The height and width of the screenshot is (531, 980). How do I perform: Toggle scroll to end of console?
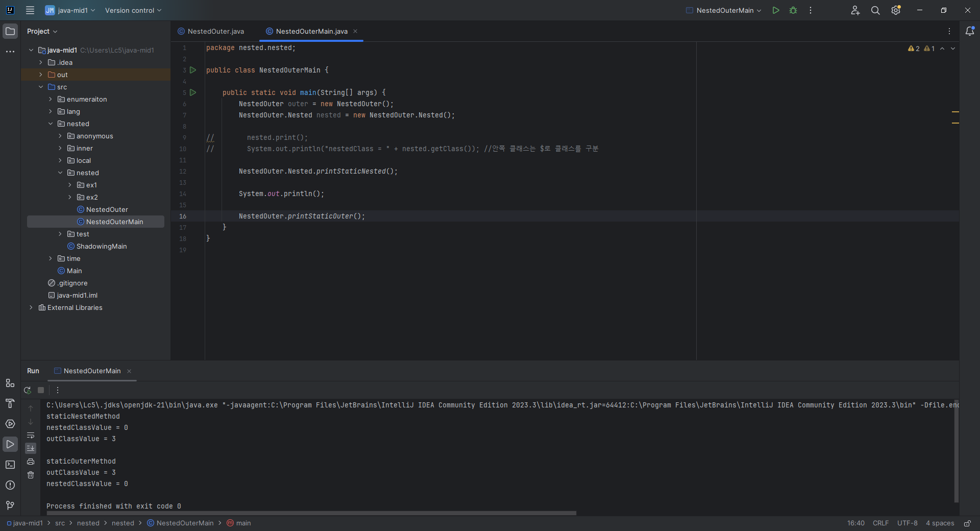point(31,448)
